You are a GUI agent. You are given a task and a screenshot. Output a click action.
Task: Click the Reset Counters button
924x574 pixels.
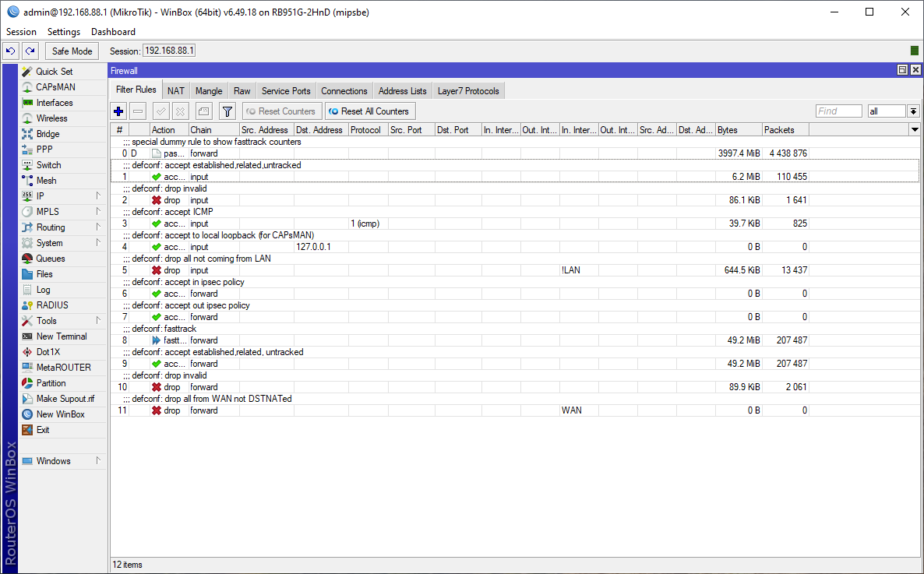(x=281, y=111)
